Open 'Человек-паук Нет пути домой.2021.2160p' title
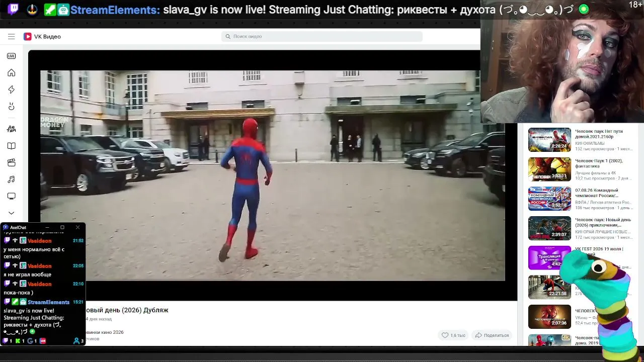 599,134
